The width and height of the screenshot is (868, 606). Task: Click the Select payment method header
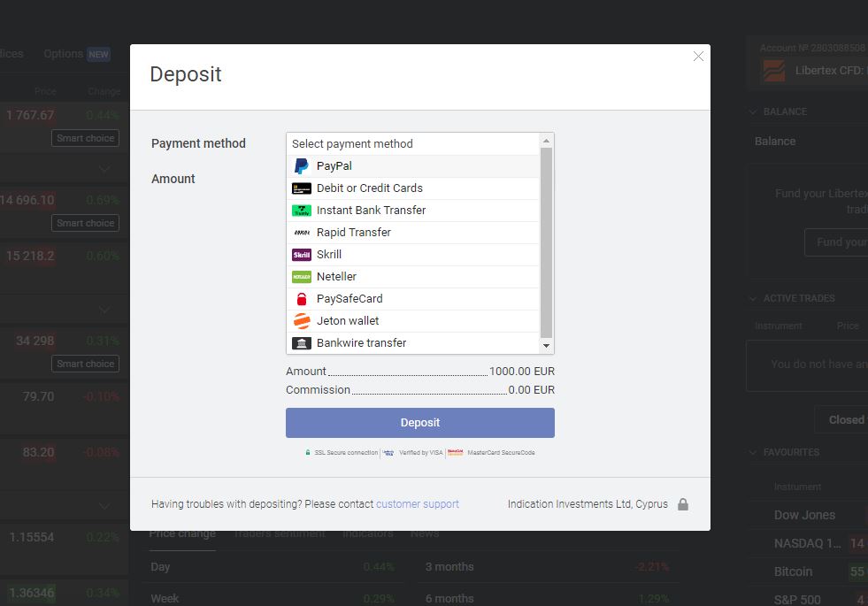coord(412,144)
